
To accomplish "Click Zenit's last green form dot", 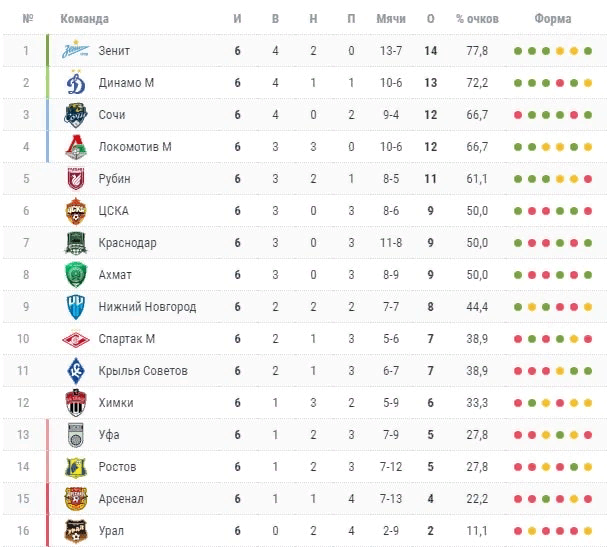I will 588,51.
